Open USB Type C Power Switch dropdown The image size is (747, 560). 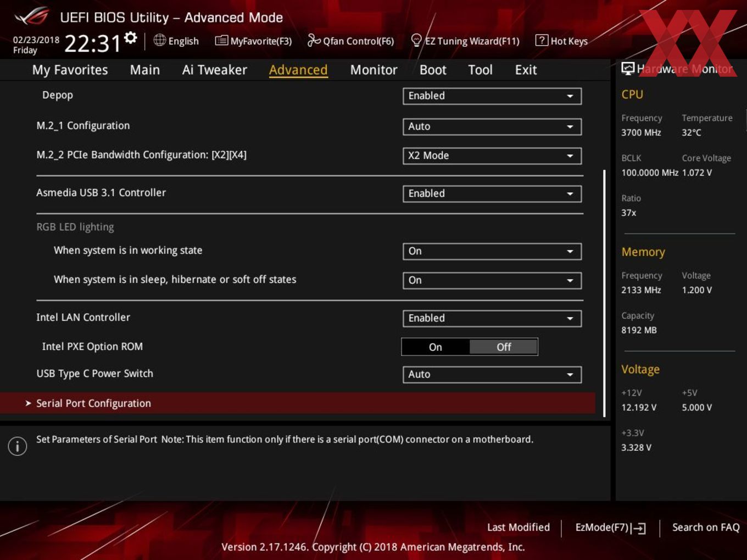pos(492,374)
